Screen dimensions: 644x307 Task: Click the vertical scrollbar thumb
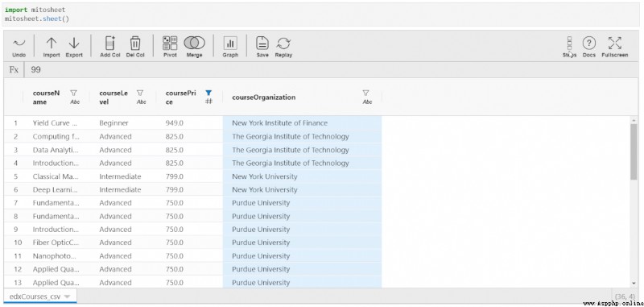(x=634, y=151)
